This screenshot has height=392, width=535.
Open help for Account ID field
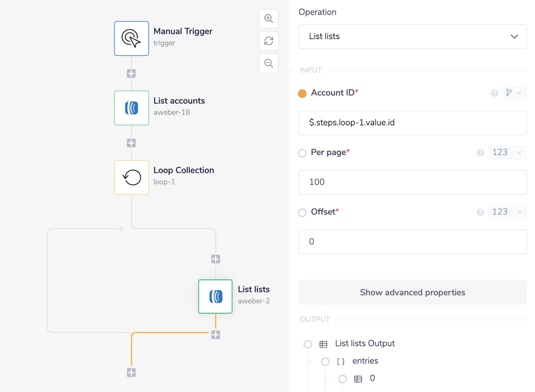(x=494, y=93)
